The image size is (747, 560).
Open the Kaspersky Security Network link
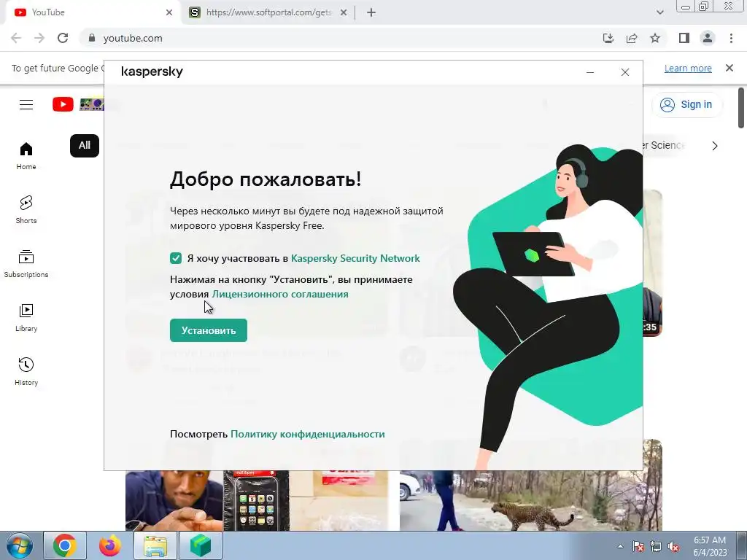point(355,258)
